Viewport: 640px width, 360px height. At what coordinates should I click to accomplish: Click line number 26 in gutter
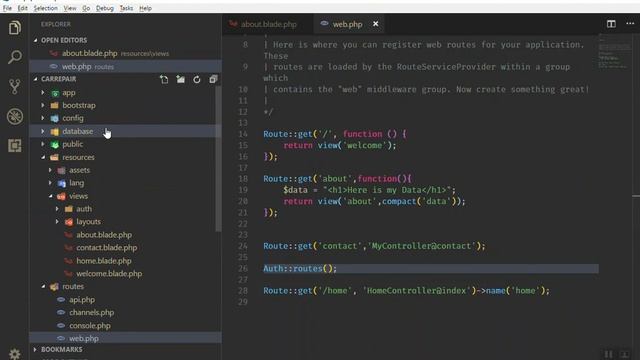point(243,269)
